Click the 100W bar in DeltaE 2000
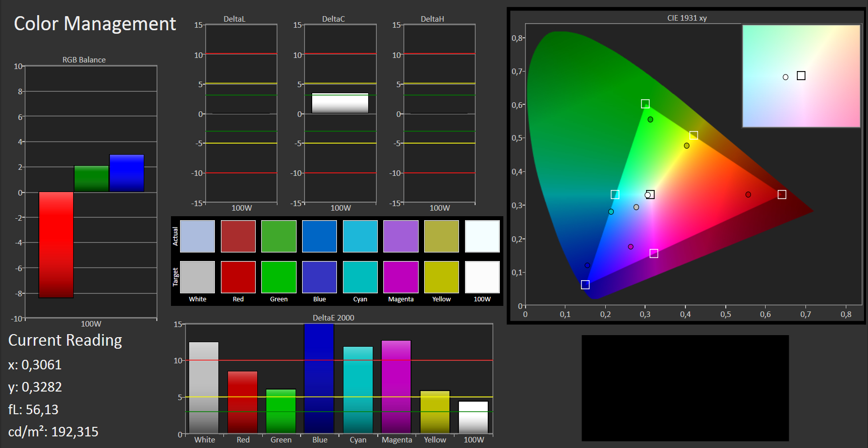The width and height of the screenshot is (868, 448). 474,417
